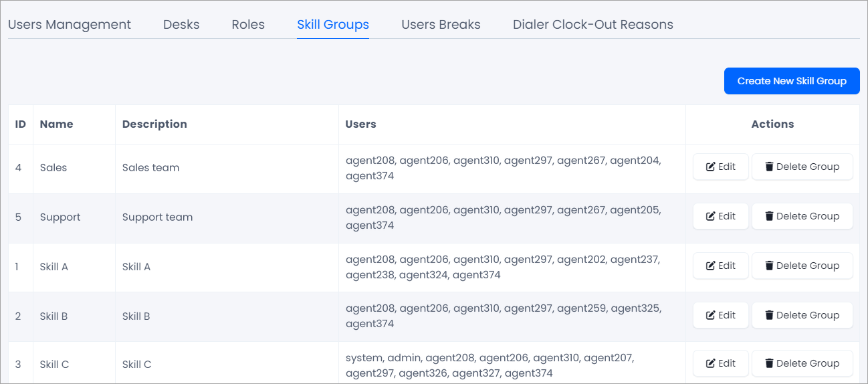The image size is (868, 384).
Task: Click users list starting 'system, admin'
Action: (490, 365)
